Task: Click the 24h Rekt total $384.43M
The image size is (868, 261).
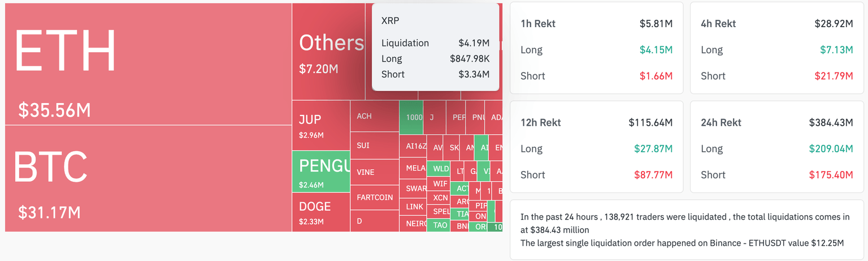Action: point(831,122)
